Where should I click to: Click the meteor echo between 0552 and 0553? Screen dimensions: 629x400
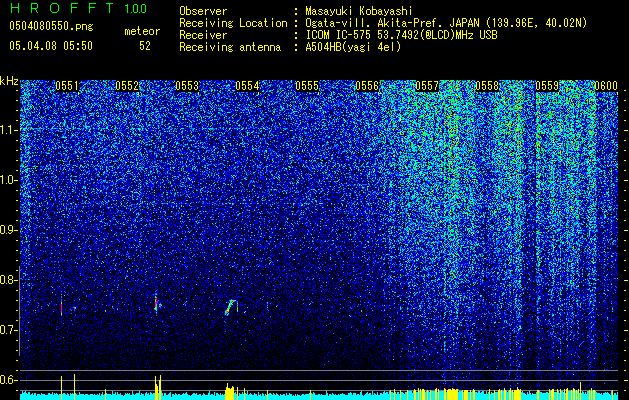(x=157, y=304)
